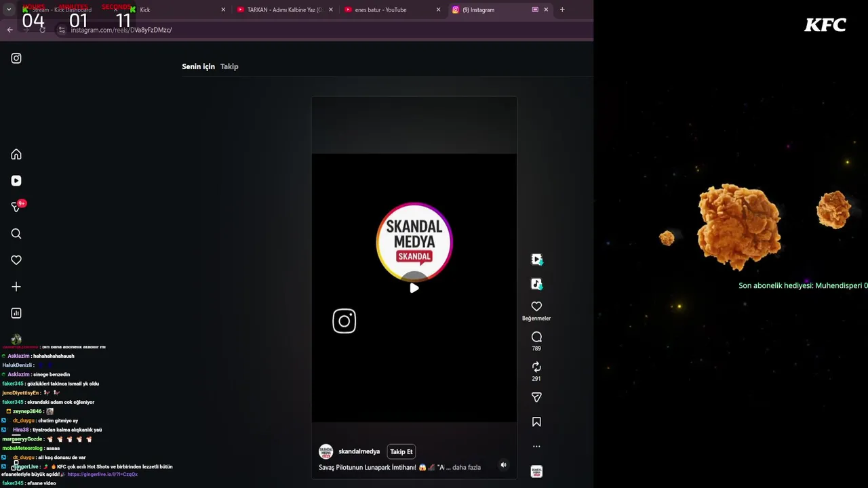Click the browser back arrow
Screen dimensions: 868x488
(x=9, y=30)
